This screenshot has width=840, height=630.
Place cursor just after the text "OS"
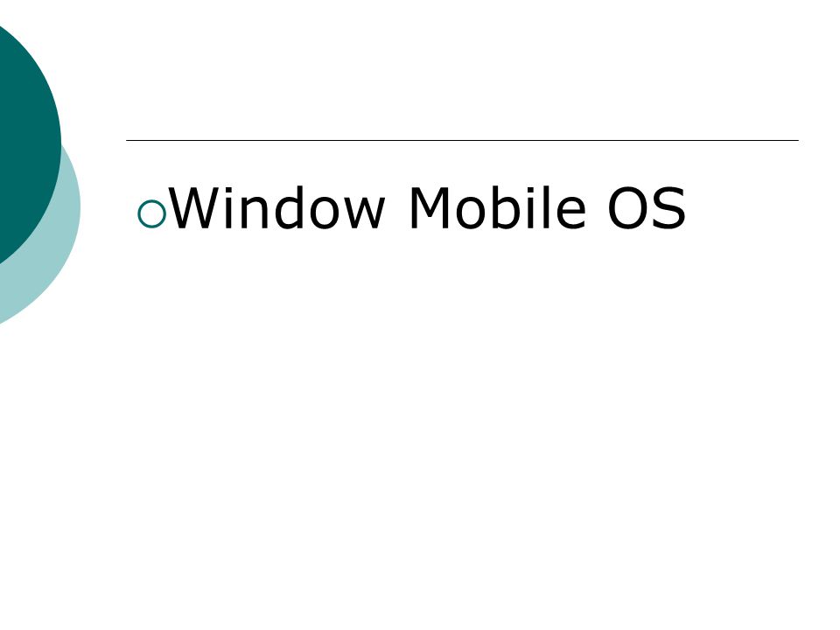pos(688,208)
